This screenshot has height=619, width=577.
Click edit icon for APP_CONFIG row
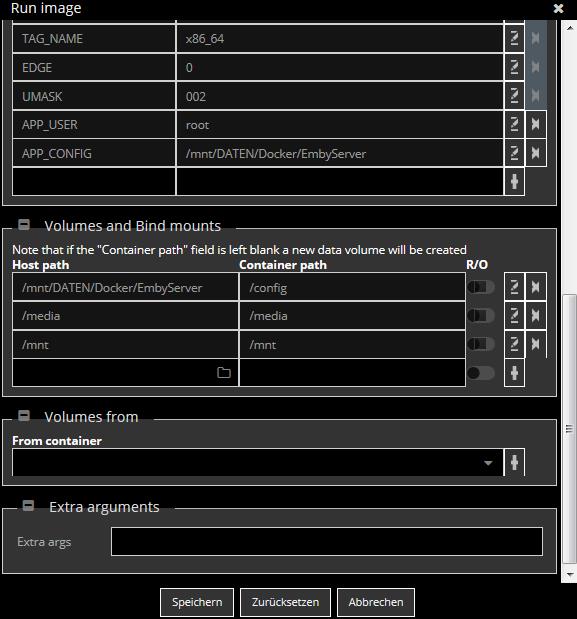click(514, 153)
